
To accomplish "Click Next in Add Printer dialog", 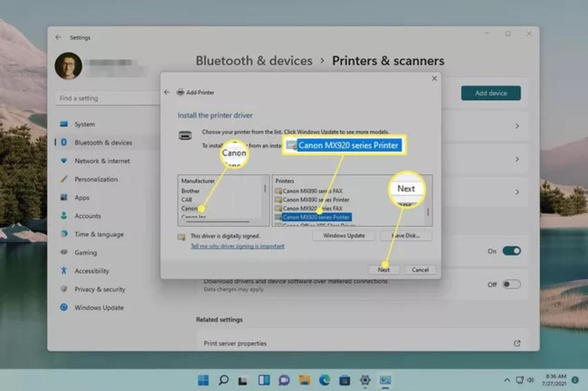I will pos(384,270).
